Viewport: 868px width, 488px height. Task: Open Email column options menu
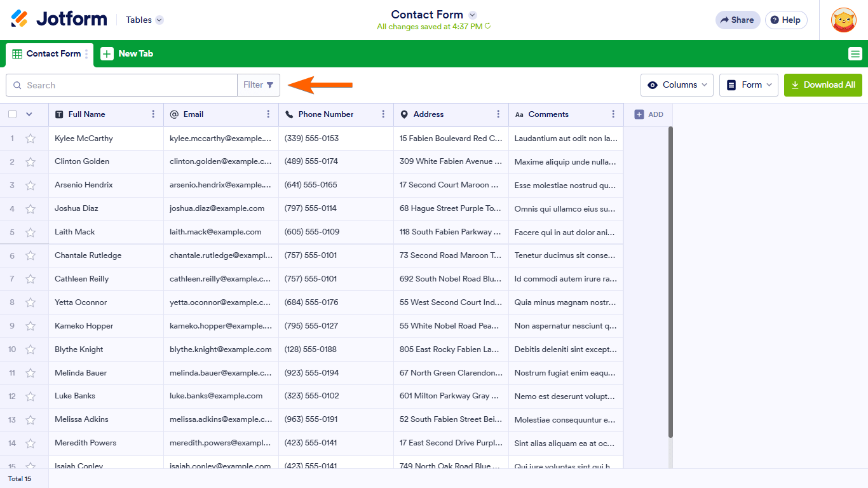click(268, 114)
